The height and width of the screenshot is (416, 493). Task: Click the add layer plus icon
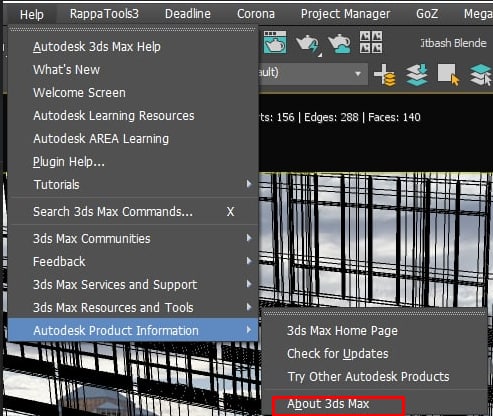(385, 75)
